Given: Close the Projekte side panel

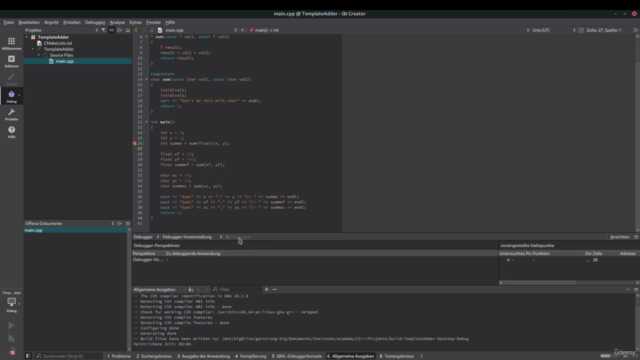Looking at the screenshot, I should 128,30.
